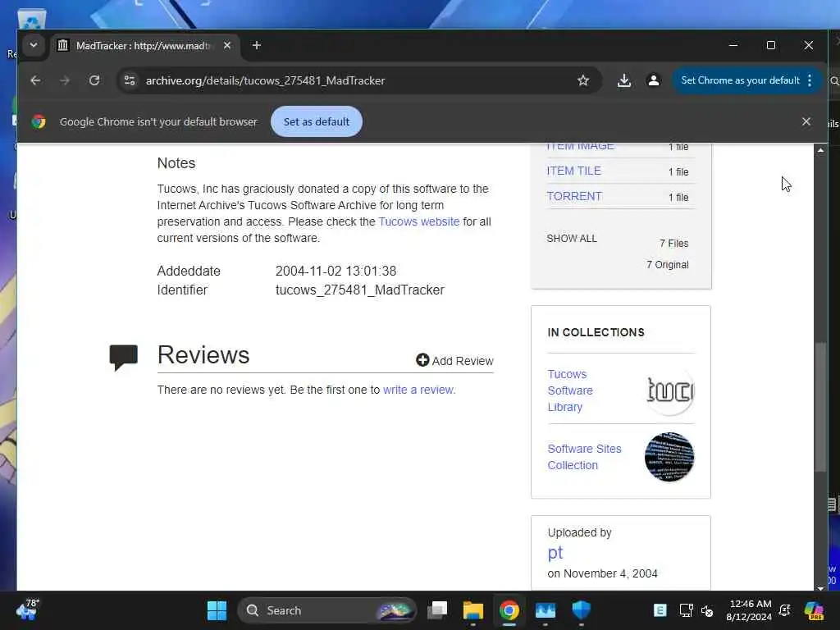Click the taskbar Search box
This screenshot has width=840, height=630.
(x=326, y=610)
